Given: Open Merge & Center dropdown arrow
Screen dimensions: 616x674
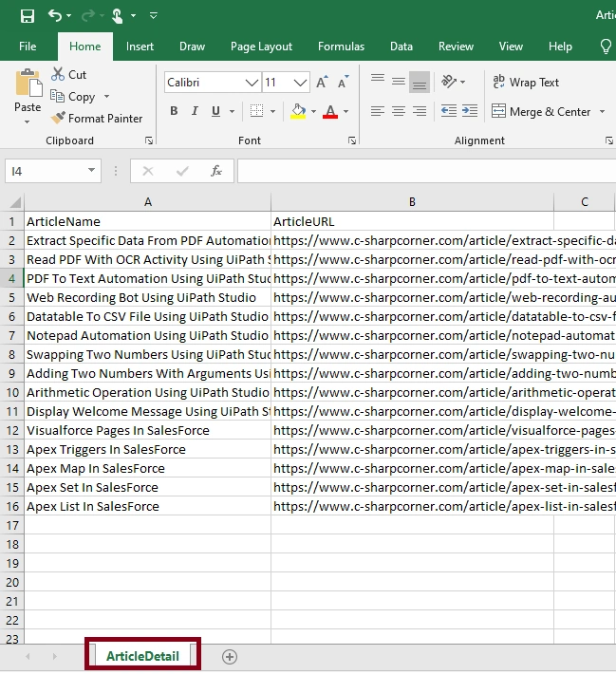Looking at the screenshot, I should (x=602, y=111).
